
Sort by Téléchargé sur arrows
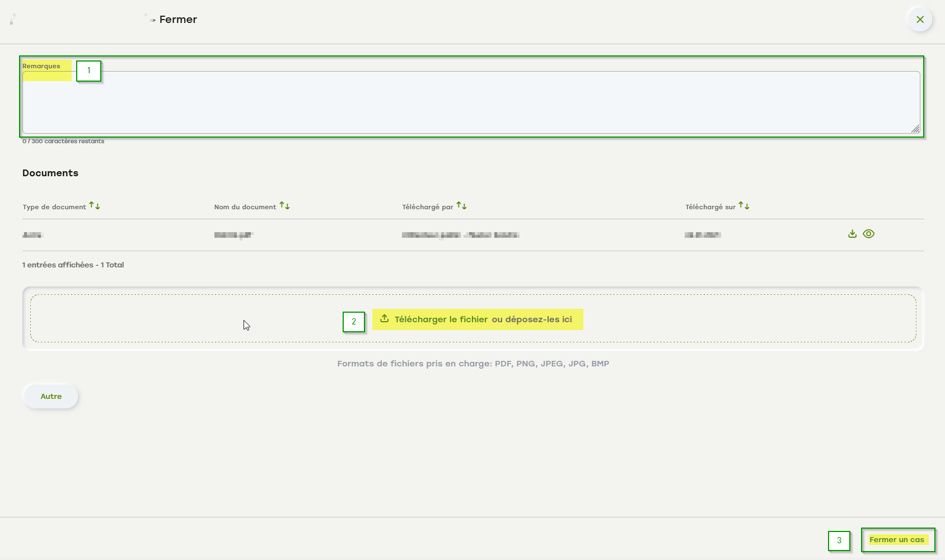(743, 206)
